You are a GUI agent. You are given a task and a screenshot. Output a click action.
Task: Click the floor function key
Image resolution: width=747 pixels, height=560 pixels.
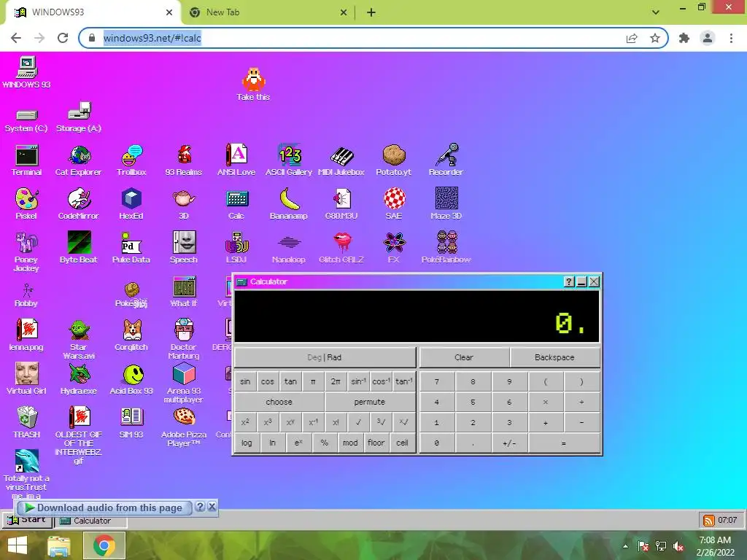click(376, 443)
